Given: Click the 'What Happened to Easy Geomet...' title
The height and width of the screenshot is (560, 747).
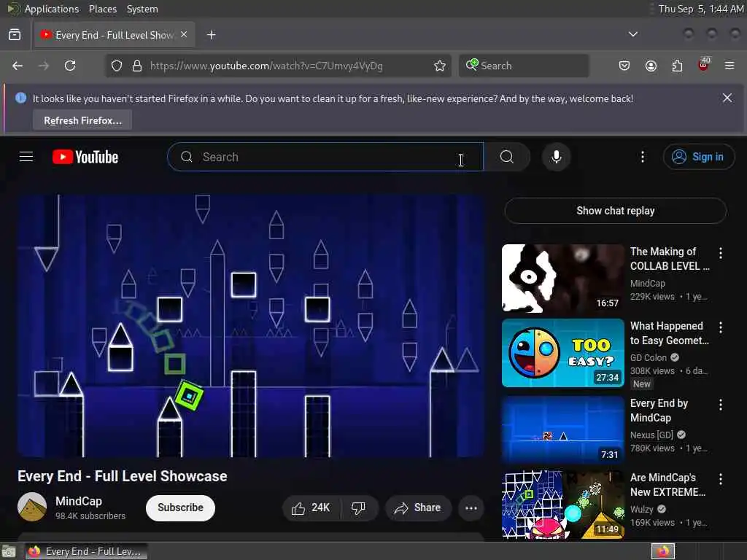Looking at the screenshot, I should tap(670, 332).
